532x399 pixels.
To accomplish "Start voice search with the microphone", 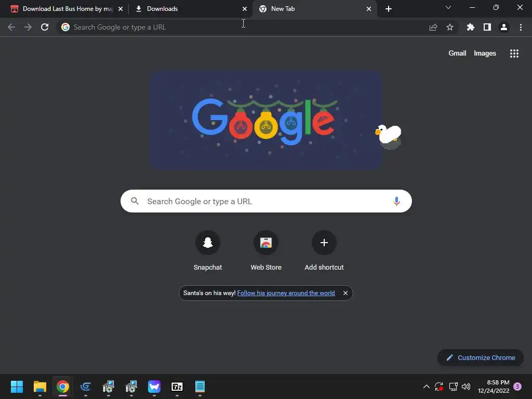I will click(x=396, y=201).
